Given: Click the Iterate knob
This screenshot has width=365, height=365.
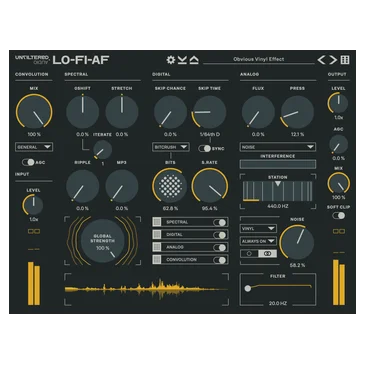Looking at the screenshot, I should pos(102,149).
